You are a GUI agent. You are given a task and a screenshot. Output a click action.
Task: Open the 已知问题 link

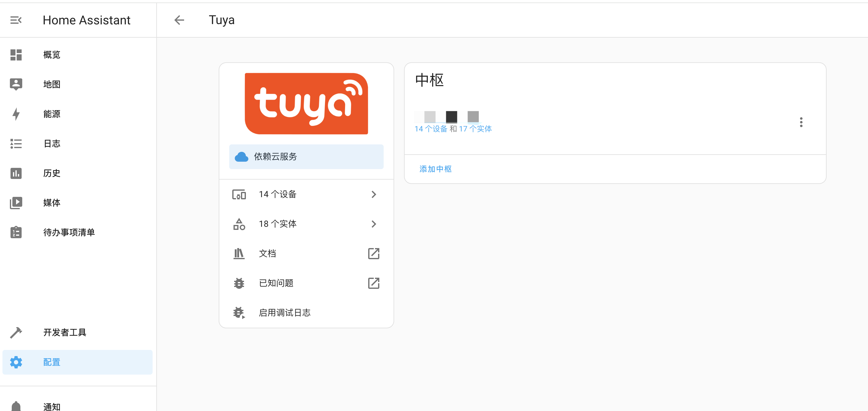tap(306, 284)
